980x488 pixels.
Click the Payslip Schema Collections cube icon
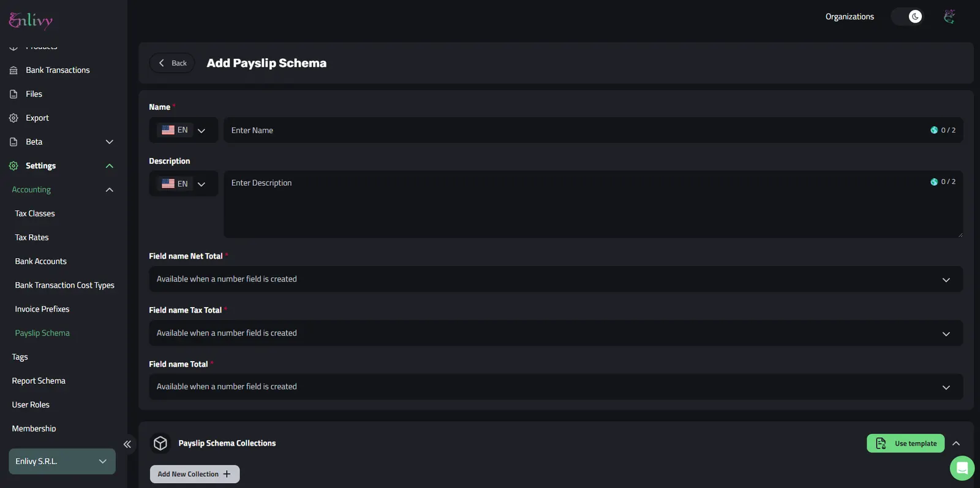(x=160, y=443)
